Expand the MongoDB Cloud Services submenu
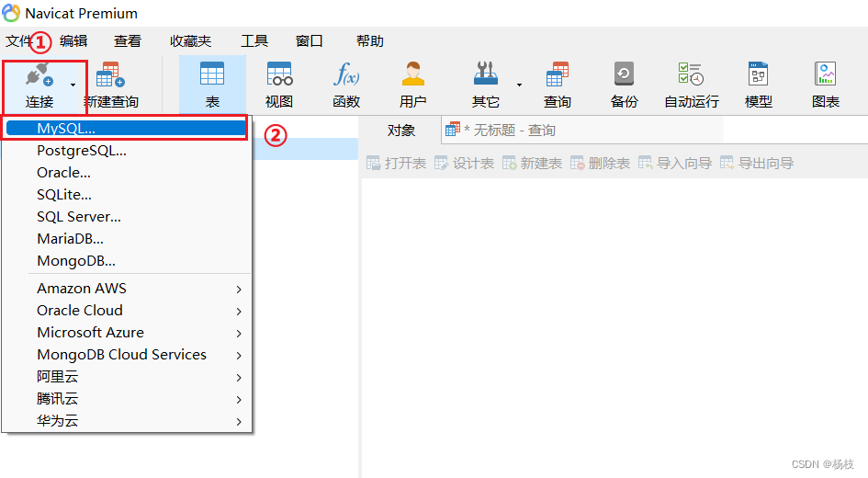This screenshot has width=868, height=478. [126, 355]
